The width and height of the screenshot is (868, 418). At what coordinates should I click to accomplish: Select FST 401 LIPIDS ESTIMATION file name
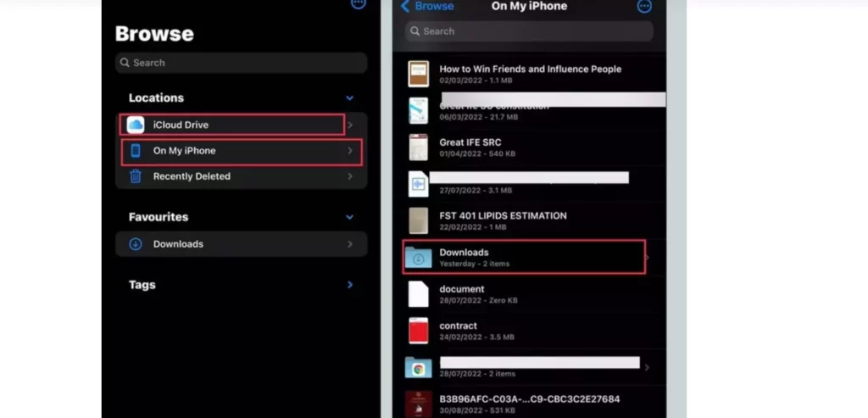(504, 216)
